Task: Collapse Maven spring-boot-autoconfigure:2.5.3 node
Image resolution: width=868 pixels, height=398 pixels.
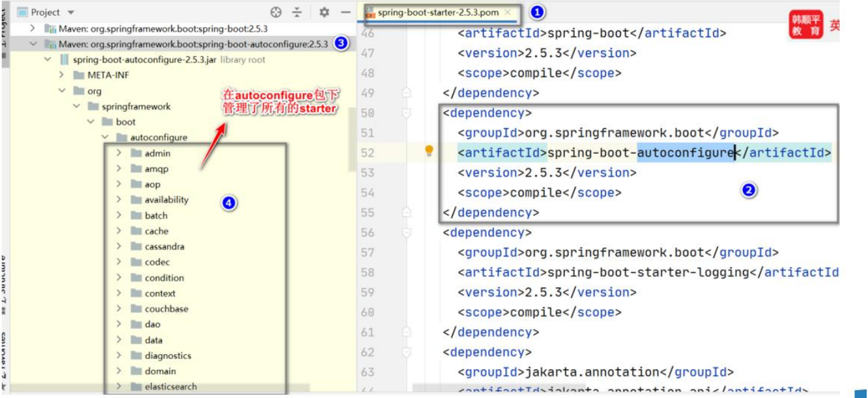Action: [33, 44]
